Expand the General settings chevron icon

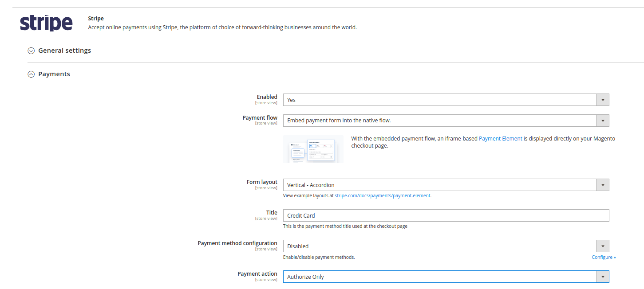click(x=31, y=51)
